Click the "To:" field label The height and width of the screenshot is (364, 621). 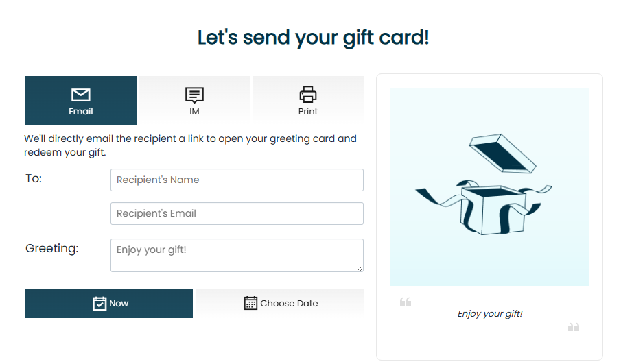(x=34, y=179)
